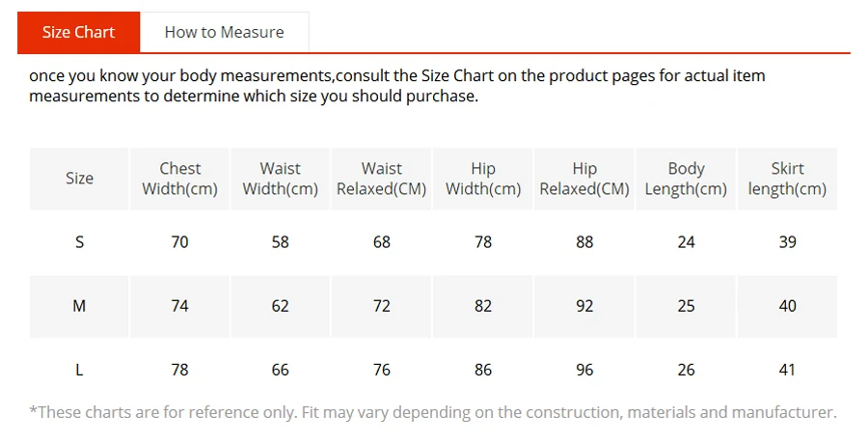868x444 pixels.
Task: Click the Size column header
Action: point(79,179)
